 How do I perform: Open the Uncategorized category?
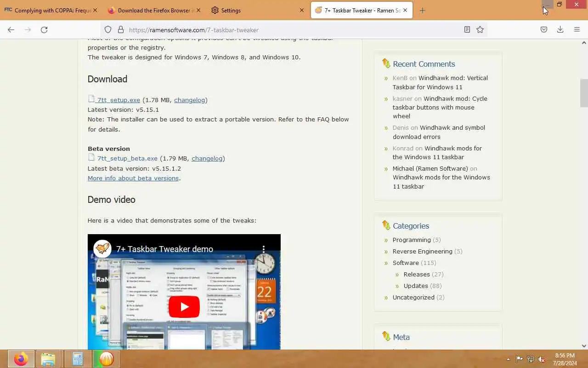(413, 297)
